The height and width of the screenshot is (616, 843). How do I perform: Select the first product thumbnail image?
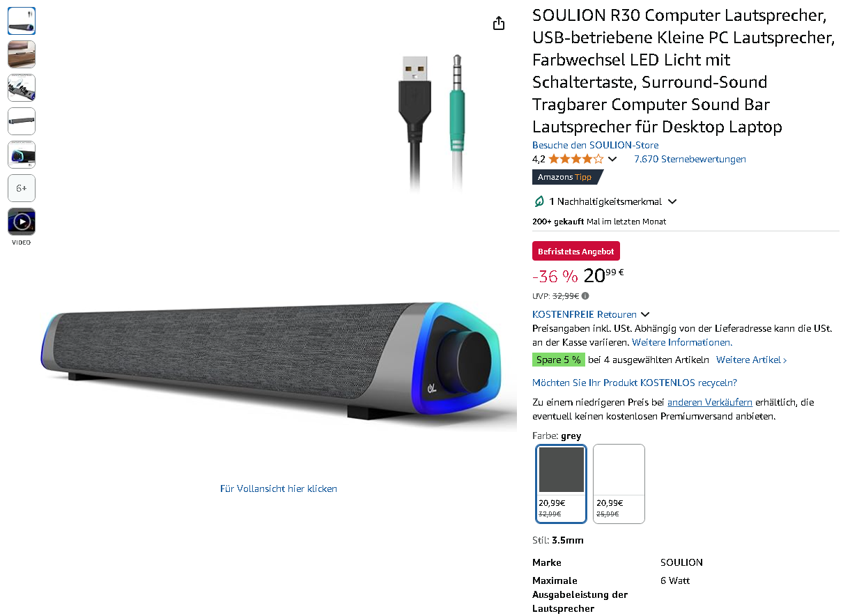pyautogui.click(x=22, y=21)
